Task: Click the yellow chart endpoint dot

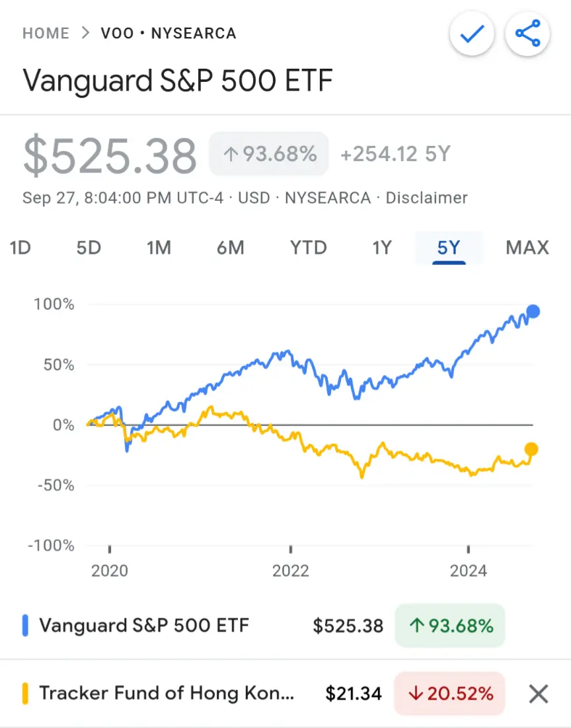Action: [x=531, y=449]
